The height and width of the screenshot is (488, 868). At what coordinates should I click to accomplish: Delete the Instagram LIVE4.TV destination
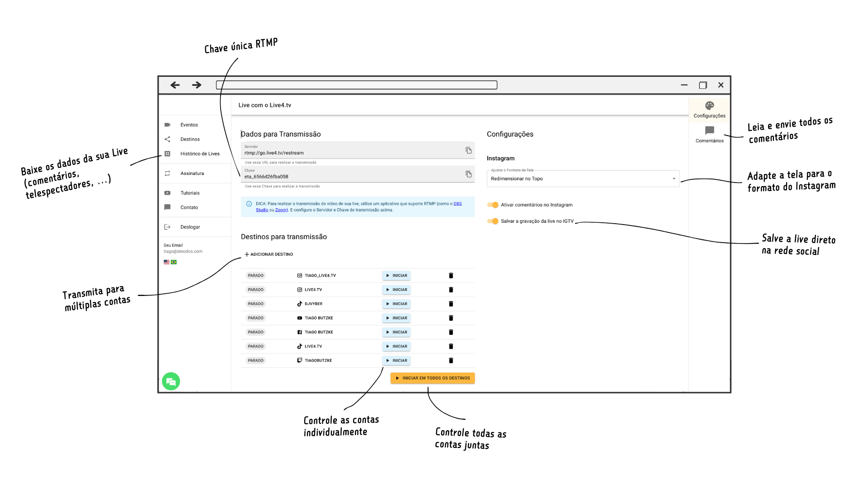[x=451, y=290]
